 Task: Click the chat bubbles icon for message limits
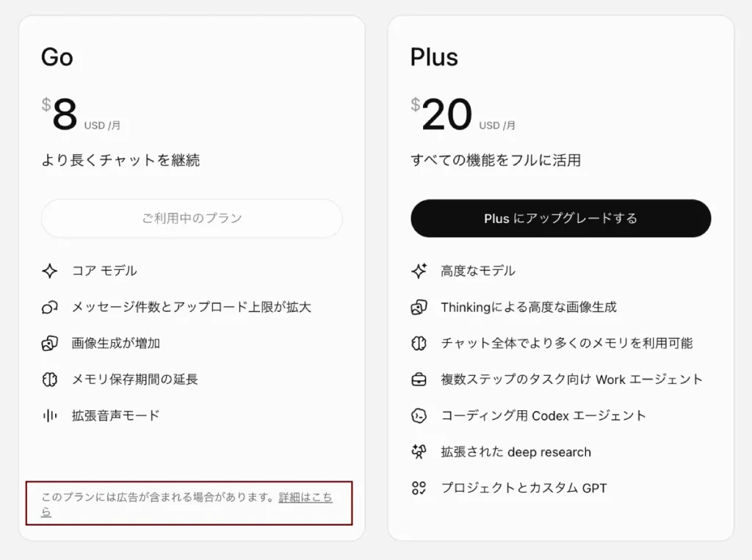pyautogui.click(x=49, y=307)
